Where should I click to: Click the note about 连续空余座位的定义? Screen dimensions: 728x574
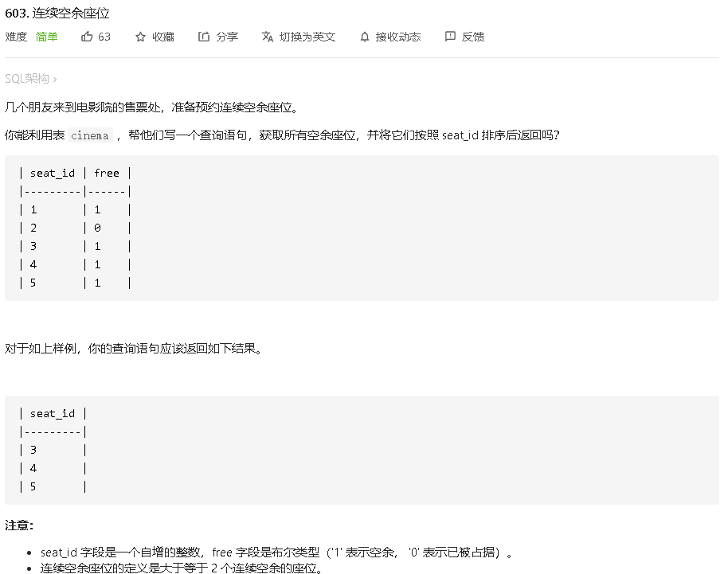coord(181,568)
